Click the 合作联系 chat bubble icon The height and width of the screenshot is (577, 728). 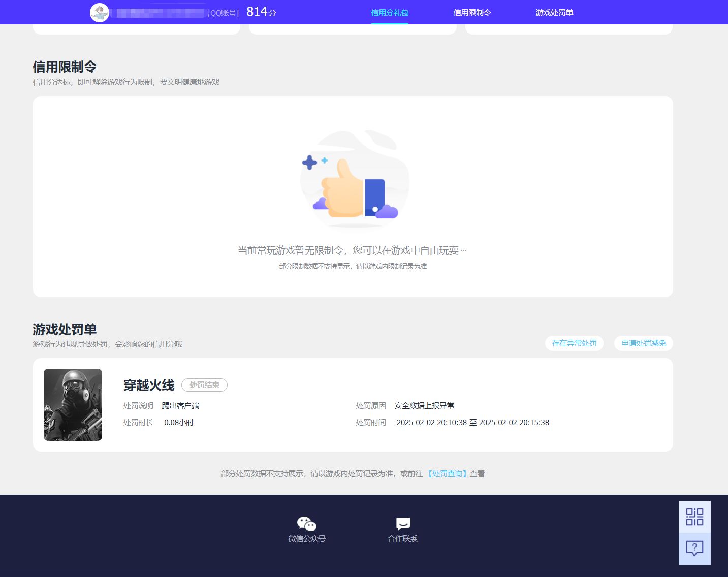(x=402, y=523)
